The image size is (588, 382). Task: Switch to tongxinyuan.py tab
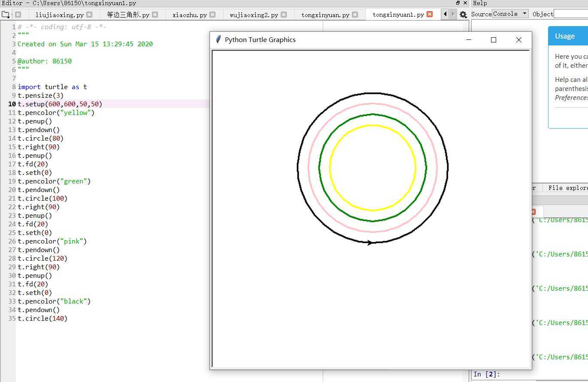pos(325,15)
